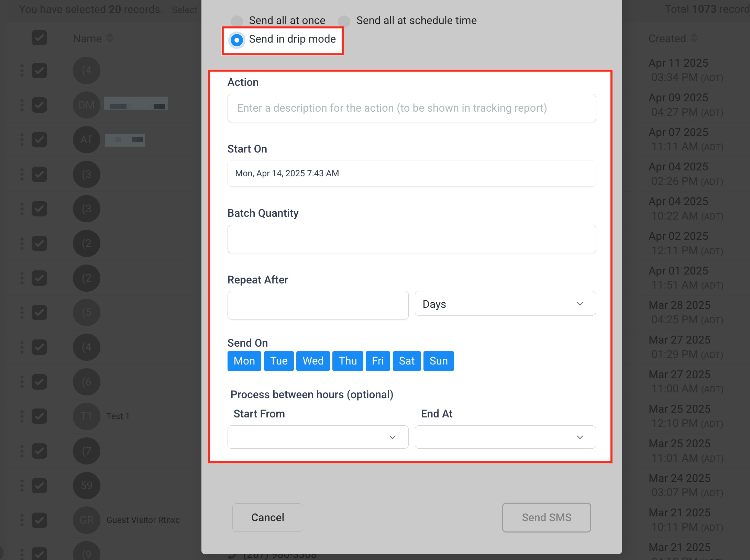This screenshot has height=560, width=750.
Task: Click the DM contact avatar
Action: pyautogui.click(x=86, y=105)
